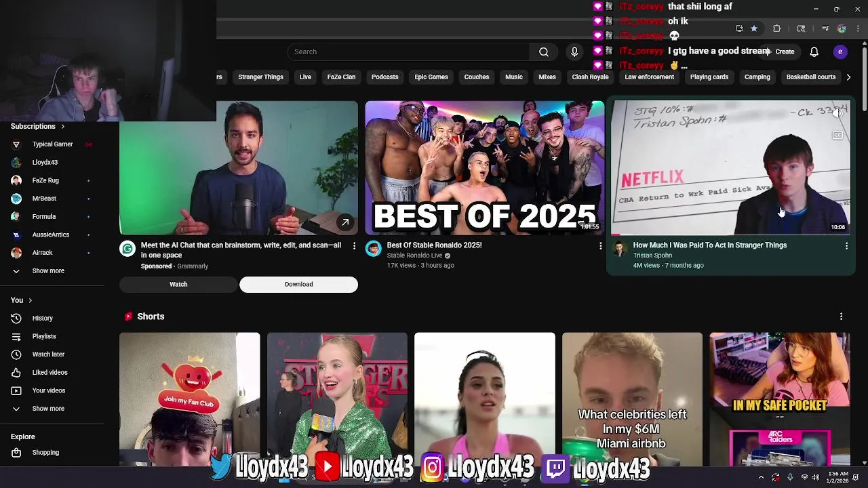The width and height of the screenshot is (868, 488).
Task: Toggle mute on the Stranger Things video preview
Action: 837,115
